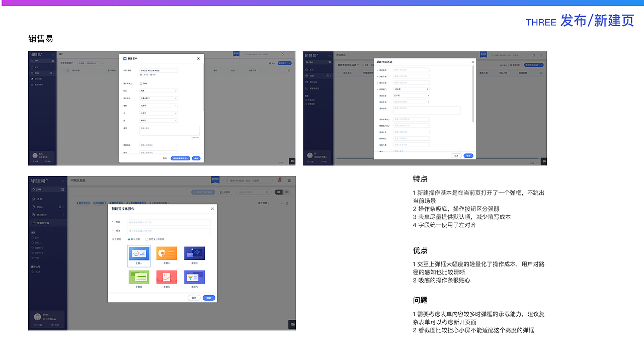This screenshot has height=362, width=644.
Task: Pick 主题六 funnel cover thumbnail
Action: pyautogui.click(x=194, y=277)
